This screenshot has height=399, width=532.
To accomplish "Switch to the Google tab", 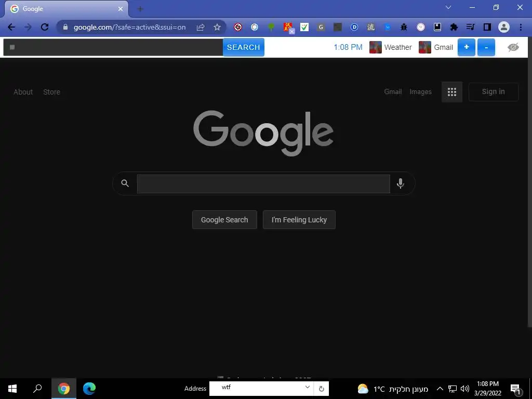I will click(66, 9).
